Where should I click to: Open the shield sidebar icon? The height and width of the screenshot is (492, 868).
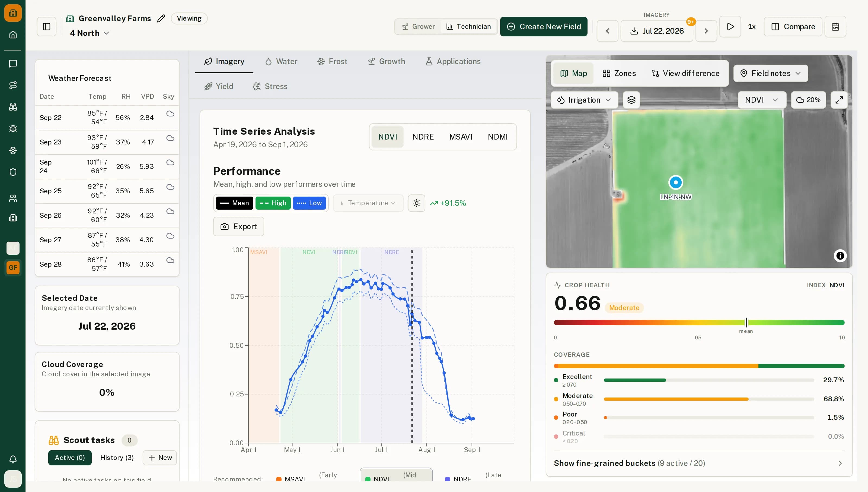point(13,172)
